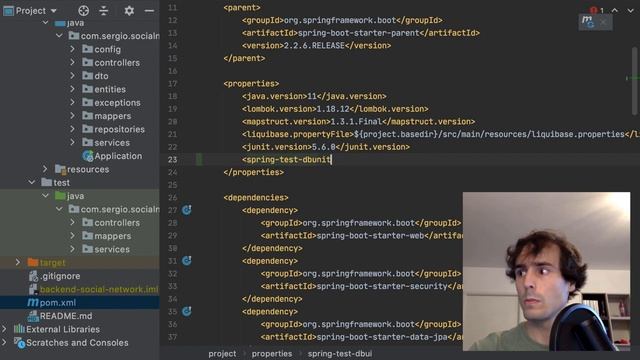Click the error indicator in editor corner
This screenshot has height=360, width=640.
[x=597, y=10]
